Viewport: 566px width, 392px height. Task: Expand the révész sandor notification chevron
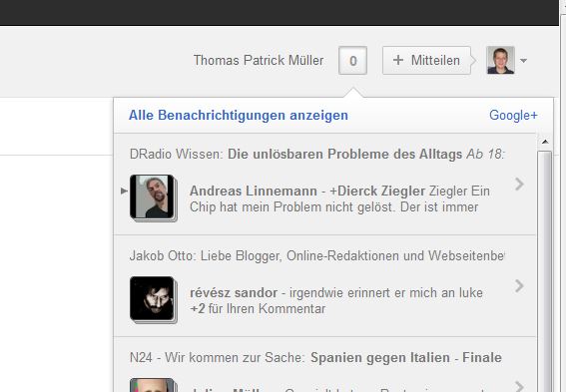click(519, 285)
